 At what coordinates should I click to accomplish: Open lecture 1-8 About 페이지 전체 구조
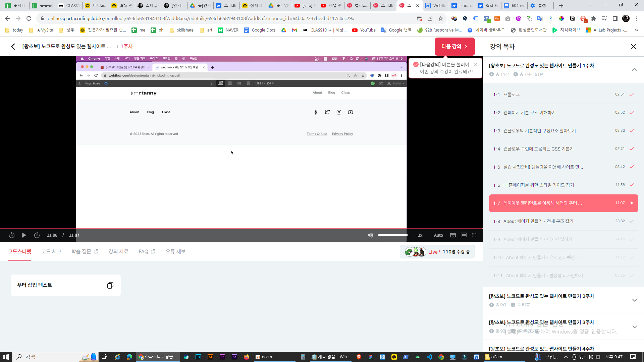[x=563, y=221]
